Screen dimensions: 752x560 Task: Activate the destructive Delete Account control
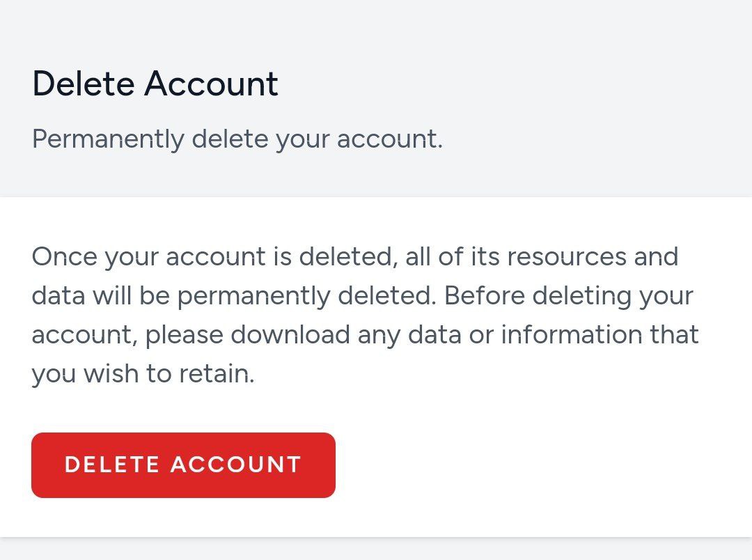coord(182,465)
